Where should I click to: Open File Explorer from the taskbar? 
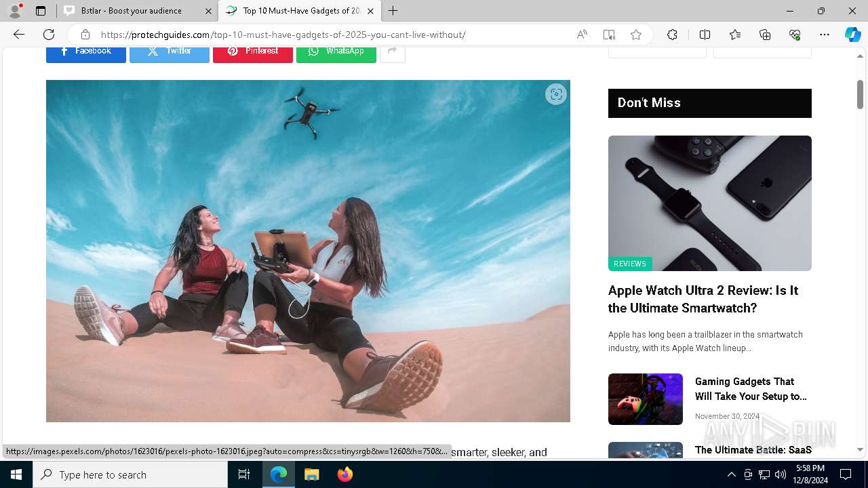[311, 474]
